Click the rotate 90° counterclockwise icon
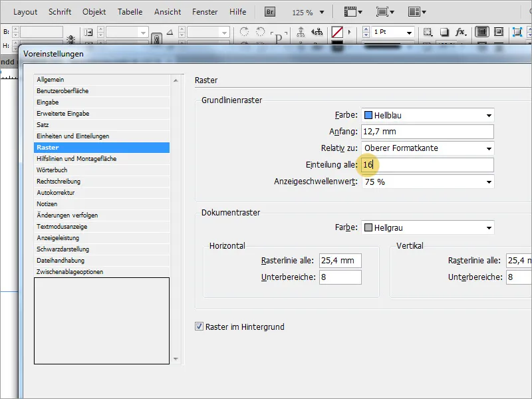This screenshot has width=532, height=399. (x=260, y=32)
